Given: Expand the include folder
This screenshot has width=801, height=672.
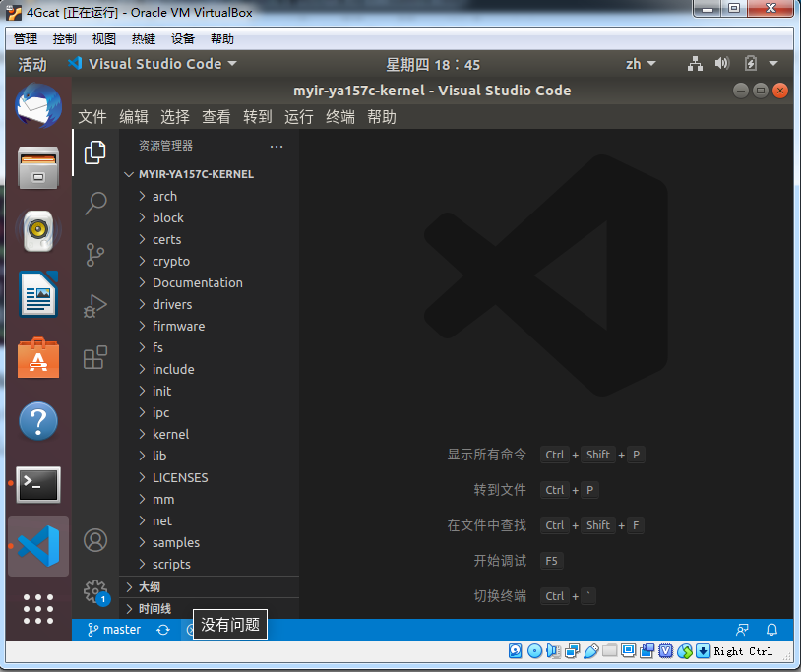Looking at the screenshot, I should (x=210, y=369).
